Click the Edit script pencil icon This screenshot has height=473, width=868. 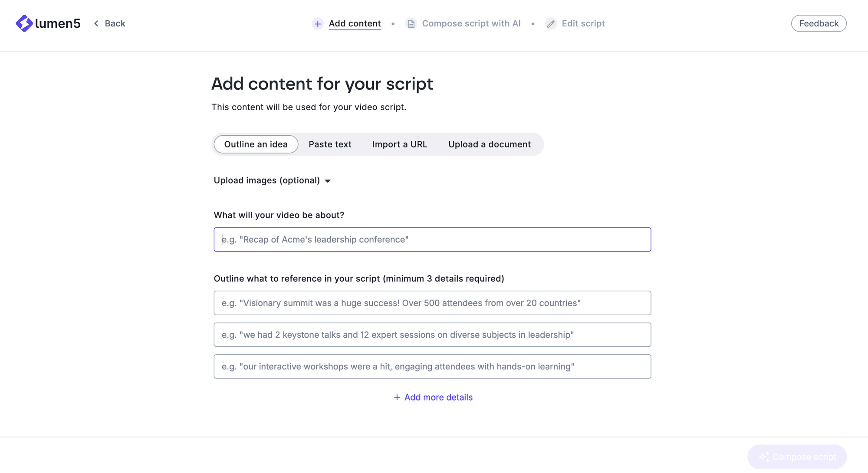(x=550, y=23)
